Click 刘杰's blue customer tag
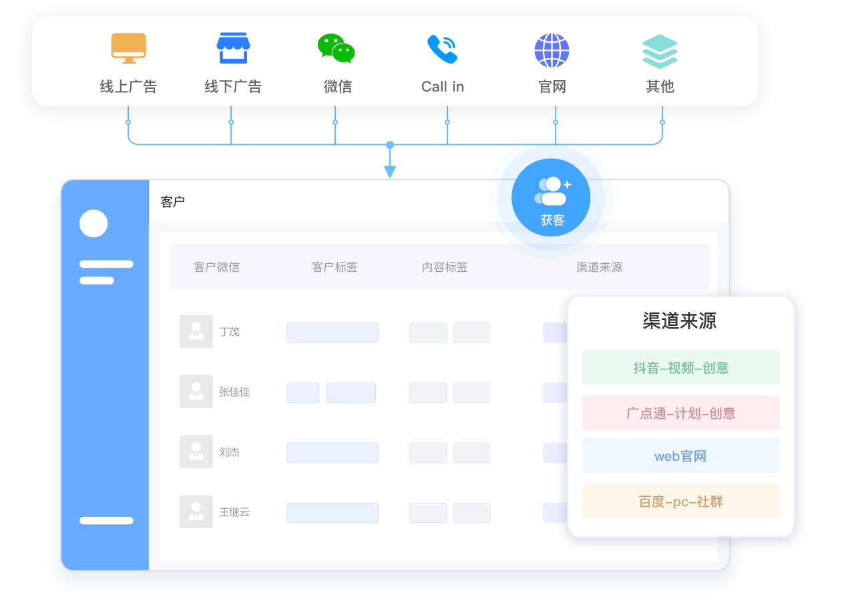 333,453
